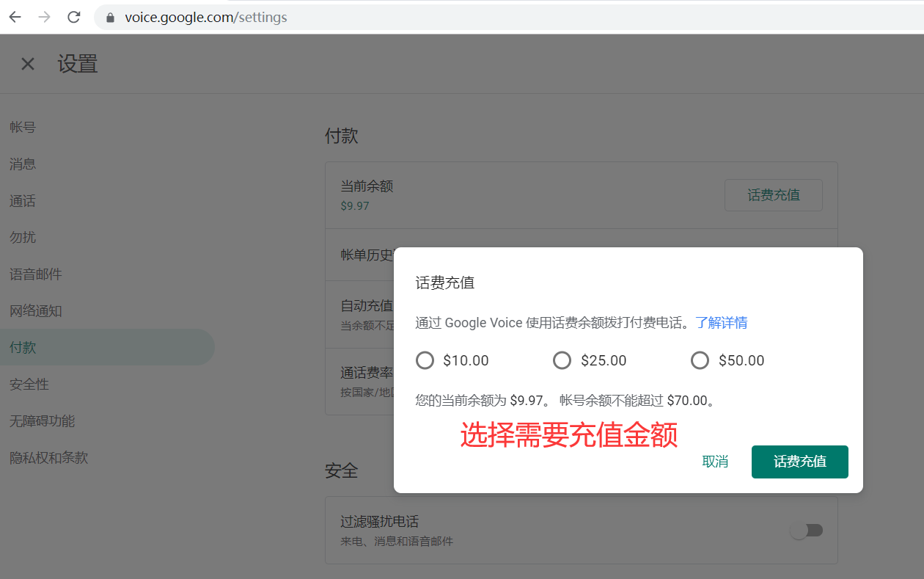Open the 了解详情 link in the dialog
This screenshot has height=579, width=924.
pyautogui.click(x=722, y=322)
